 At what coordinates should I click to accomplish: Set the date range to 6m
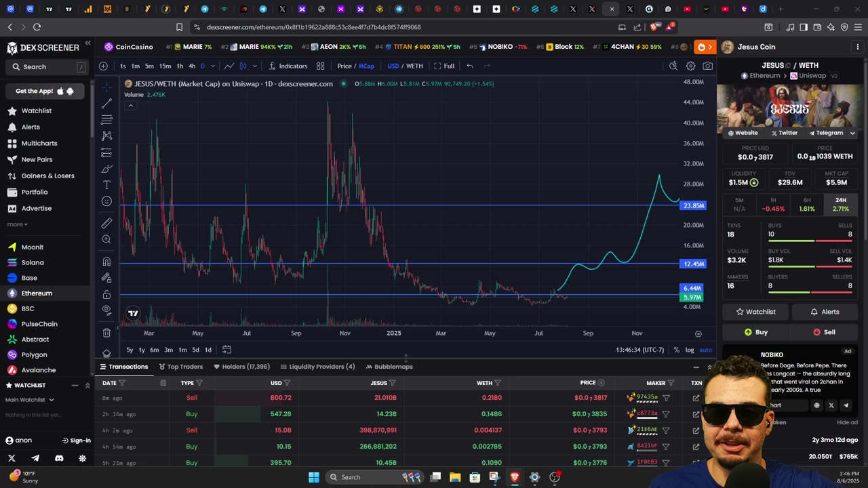pyautogui.click(x=155, y=350)
